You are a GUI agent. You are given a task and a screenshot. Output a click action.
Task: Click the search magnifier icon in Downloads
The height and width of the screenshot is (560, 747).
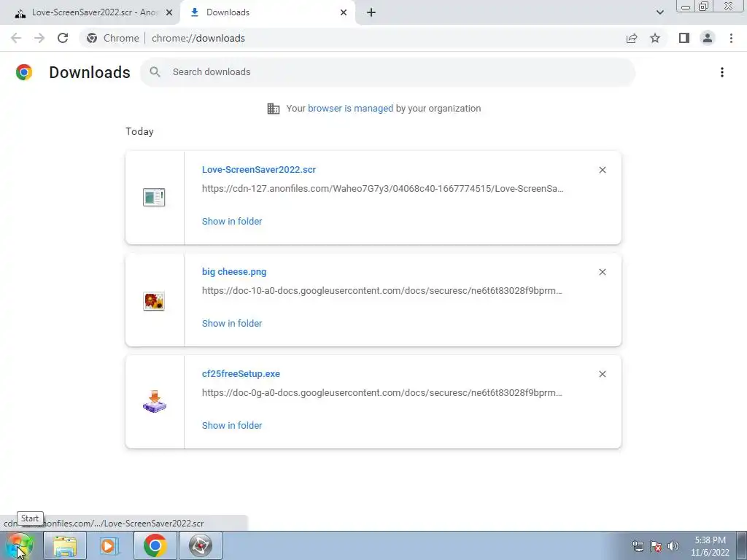coord(155,72)
